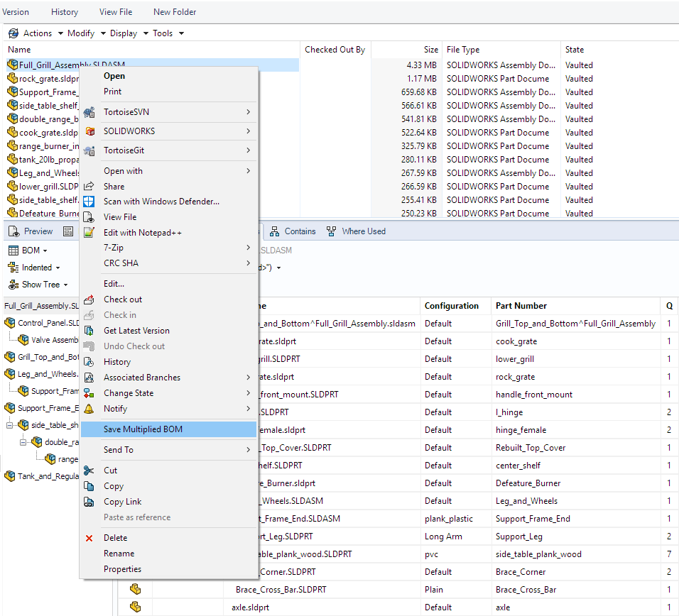Viewport: 679px width, 616px height.
Task: Click the Notepad++ icon in context menu
Action: pos(89,233)
